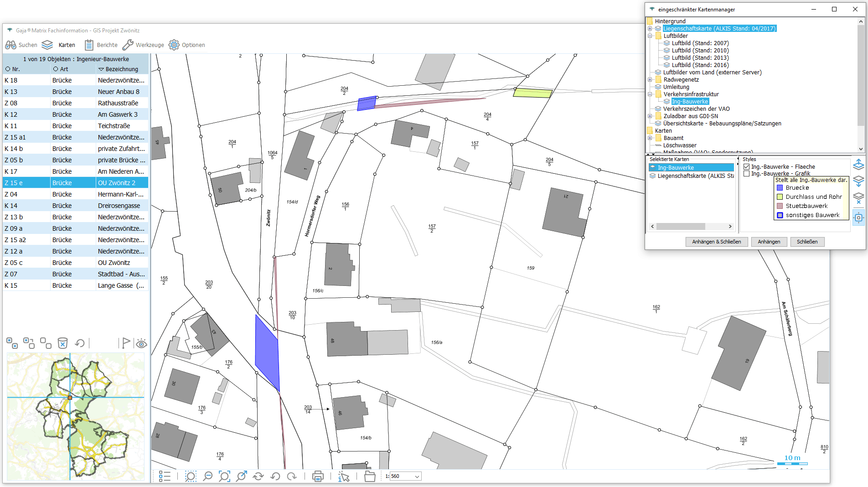
Task: Click the Anhängen & Schließen button
Action: [x=716, y=242]
